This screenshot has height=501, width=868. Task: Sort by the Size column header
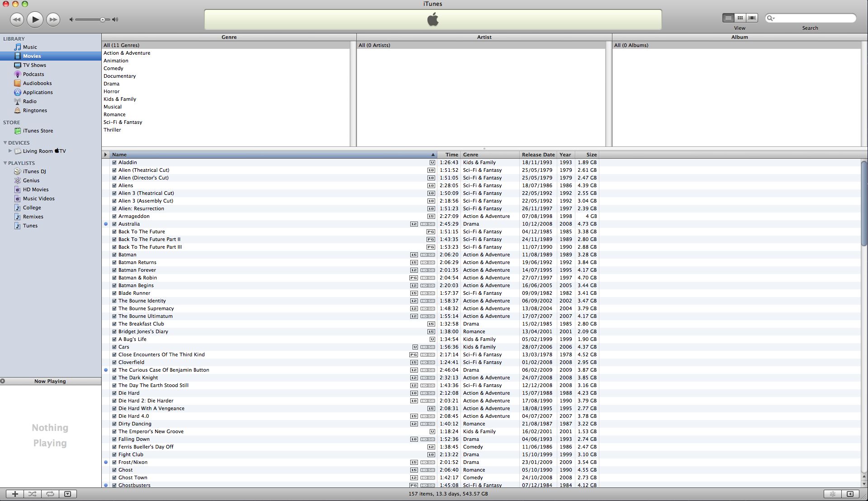click(x=587, y=155)
